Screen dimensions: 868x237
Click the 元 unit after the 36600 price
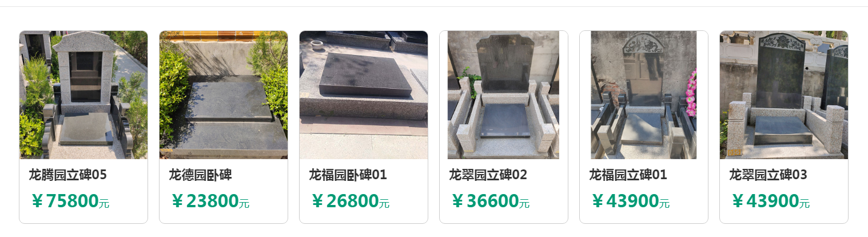click(x=524, y=203)
